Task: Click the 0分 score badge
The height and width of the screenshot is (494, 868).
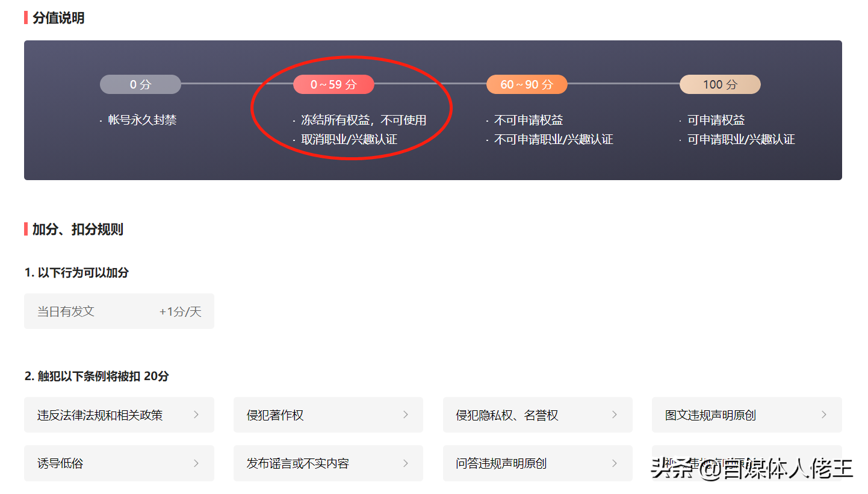Action: 140,84
